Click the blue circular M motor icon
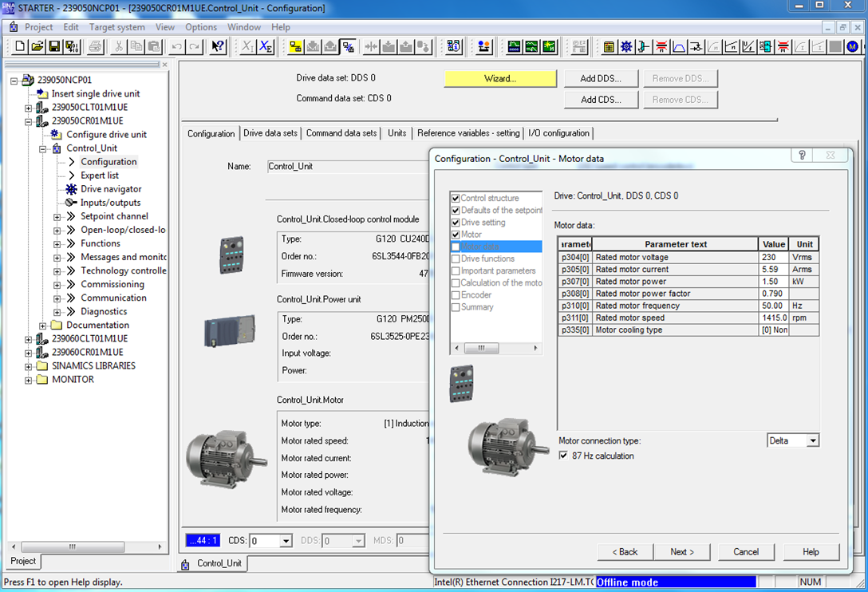 point(853,47)
